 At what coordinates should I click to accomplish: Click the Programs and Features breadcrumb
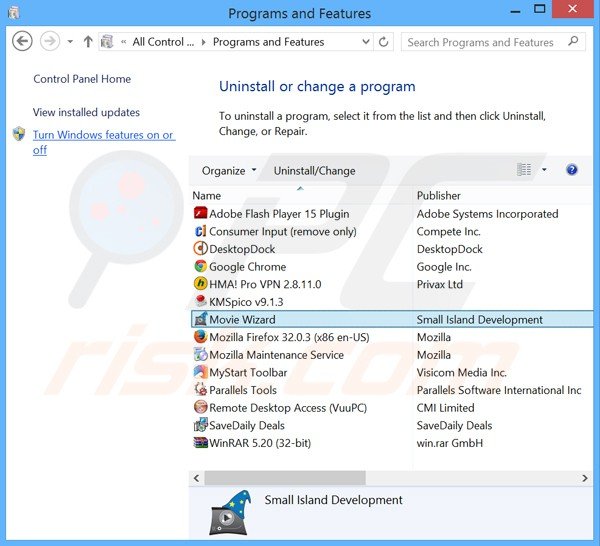coord(268,42)
